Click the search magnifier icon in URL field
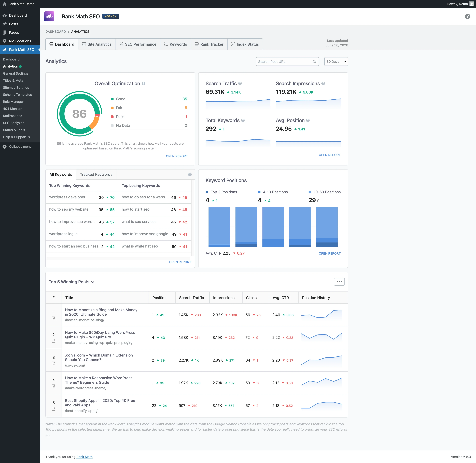 click(314, 62)
